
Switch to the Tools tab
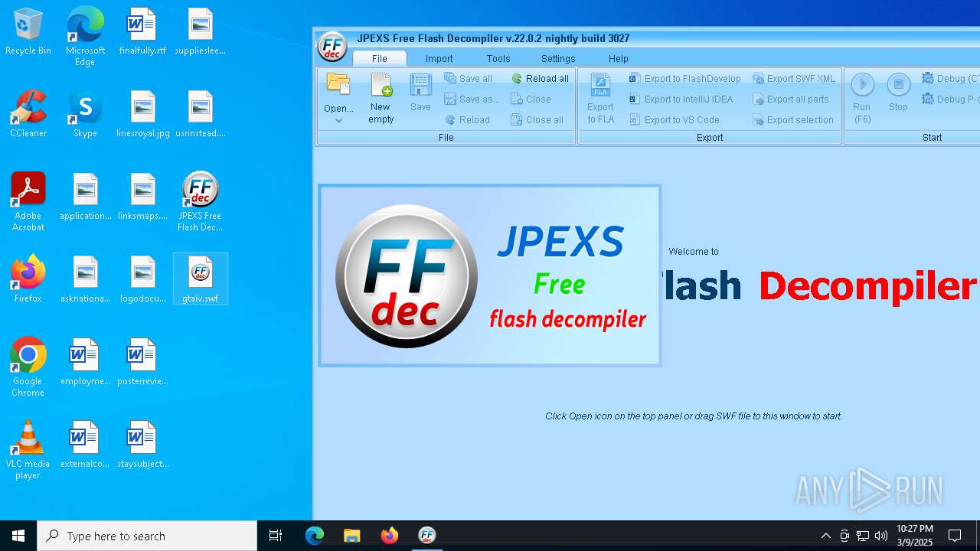[498, 59]
